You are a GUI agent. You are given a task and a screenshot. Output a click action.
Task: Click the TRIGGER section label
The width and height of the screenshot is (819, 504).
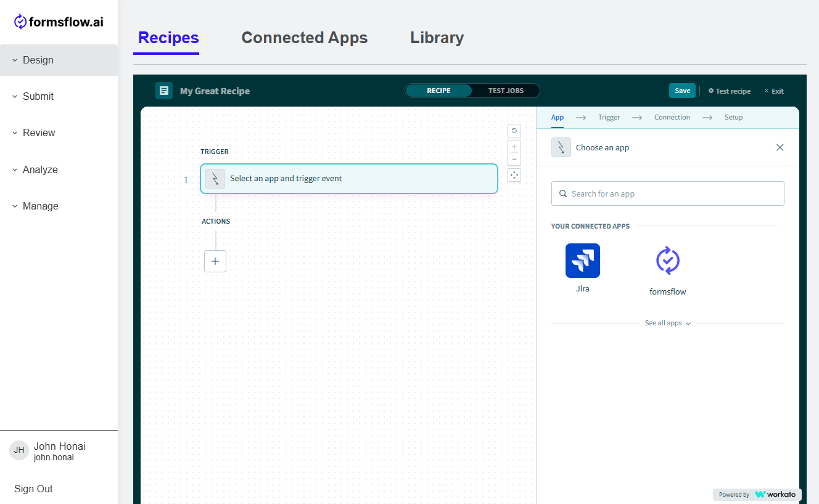pyautogui.click(x=215, y=152)
